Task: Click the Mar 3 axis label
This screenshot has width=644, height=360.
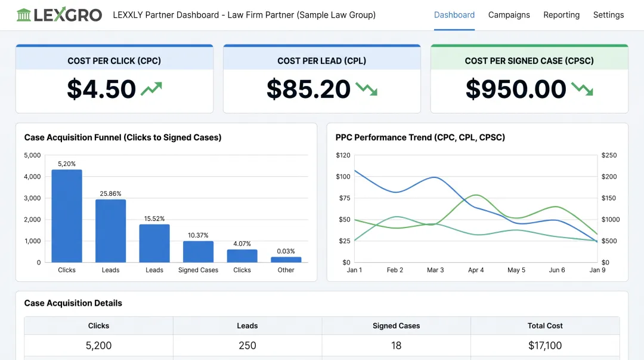Action: tap(435, 270)
